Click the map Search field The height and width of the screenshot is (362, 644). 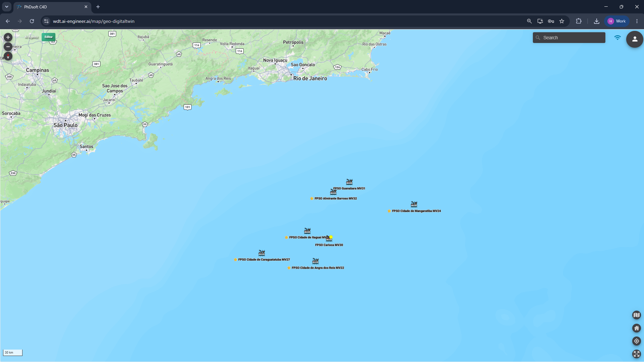point(569,38)
